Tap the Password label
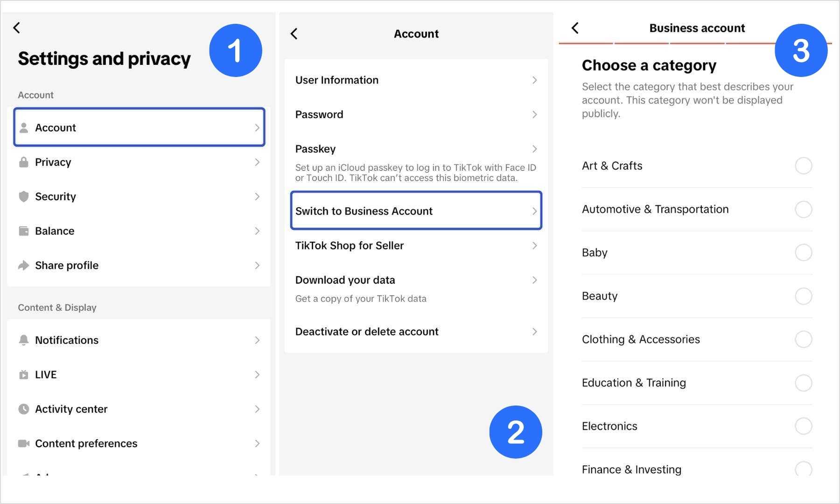This screenshot has height=504, width=840. coord(319,114)
